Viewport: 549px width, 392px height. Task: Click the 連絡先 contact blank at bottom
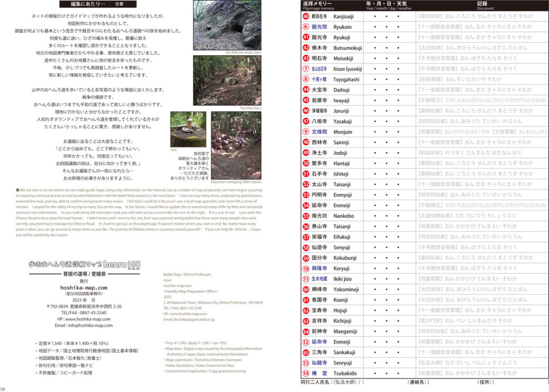click(453, 382)
